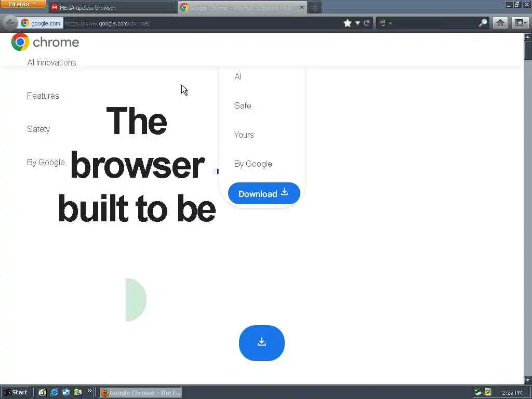Click the chrome wordmark text
Viewport: 532px width, 399px height.
click(x=56, y=42)
